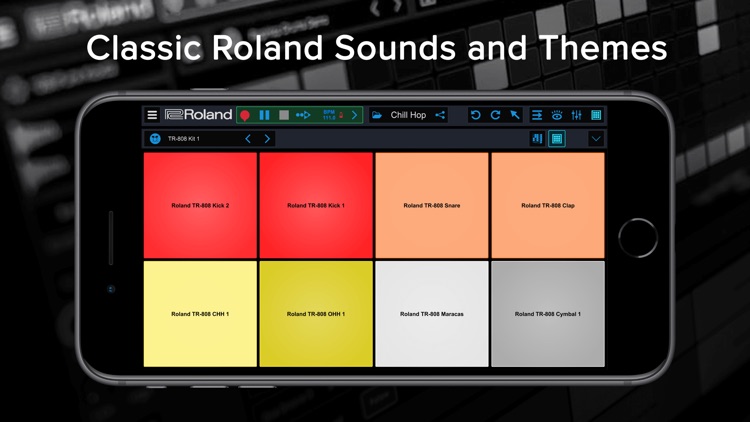This screenshot has width=750, height=422.
Task: Collapse the instrument panel with the down chevron
Action: (596, 139)
